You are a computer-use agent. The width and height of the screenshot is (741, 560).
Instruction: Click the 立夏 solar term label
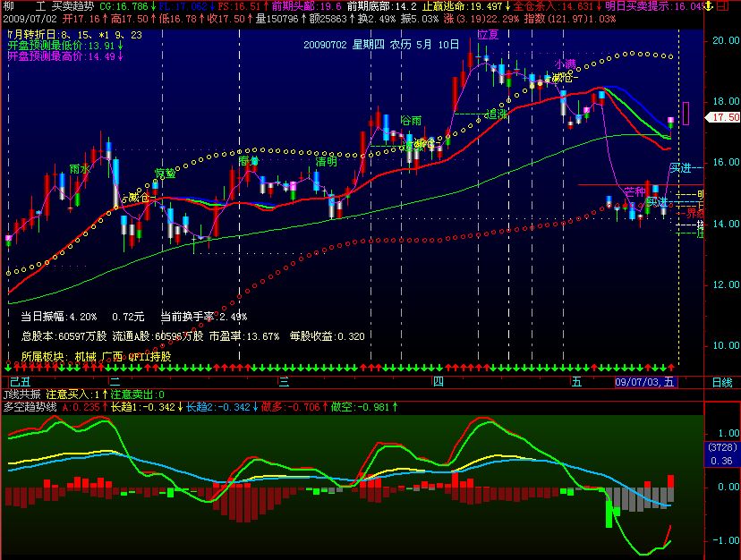pos(487,35)
